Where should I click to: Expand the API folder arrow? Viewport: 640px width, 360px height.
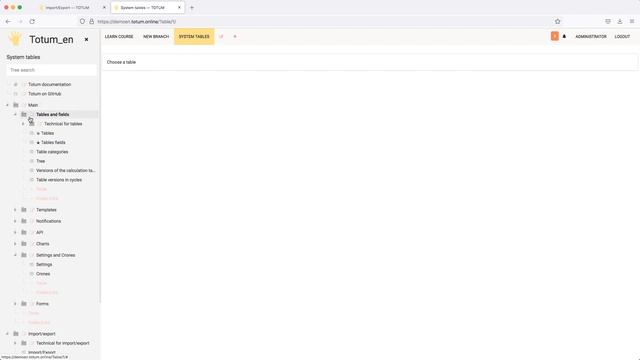(15, 233)
